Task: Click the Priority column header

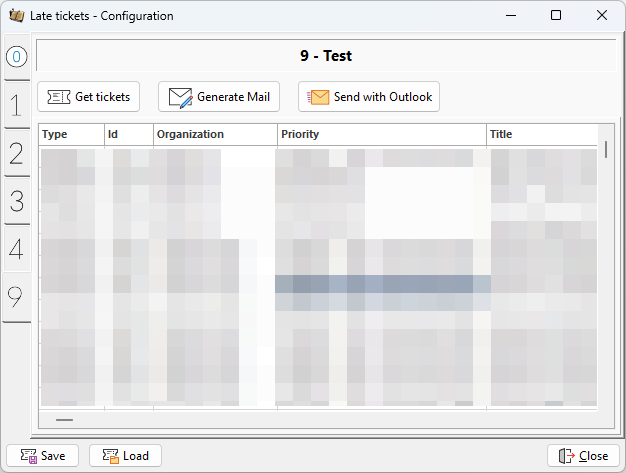Action: (381, 134)
